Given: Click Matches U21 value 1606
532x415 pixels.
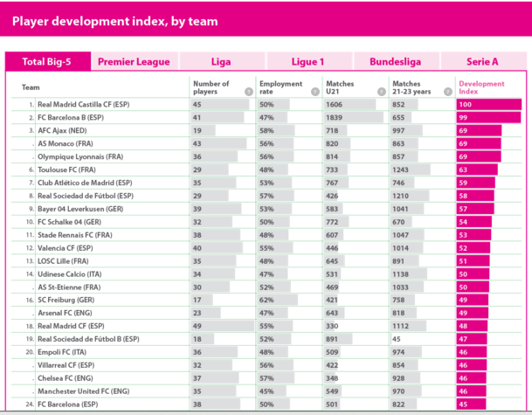Looking at the screenshot, I should 334,105.
